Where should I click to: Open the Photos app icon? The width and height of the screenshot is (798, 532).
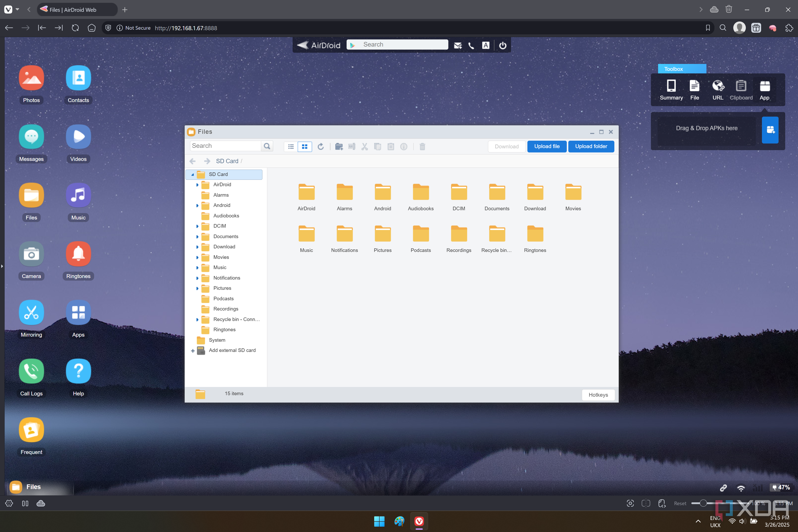[x=31, y=78]
